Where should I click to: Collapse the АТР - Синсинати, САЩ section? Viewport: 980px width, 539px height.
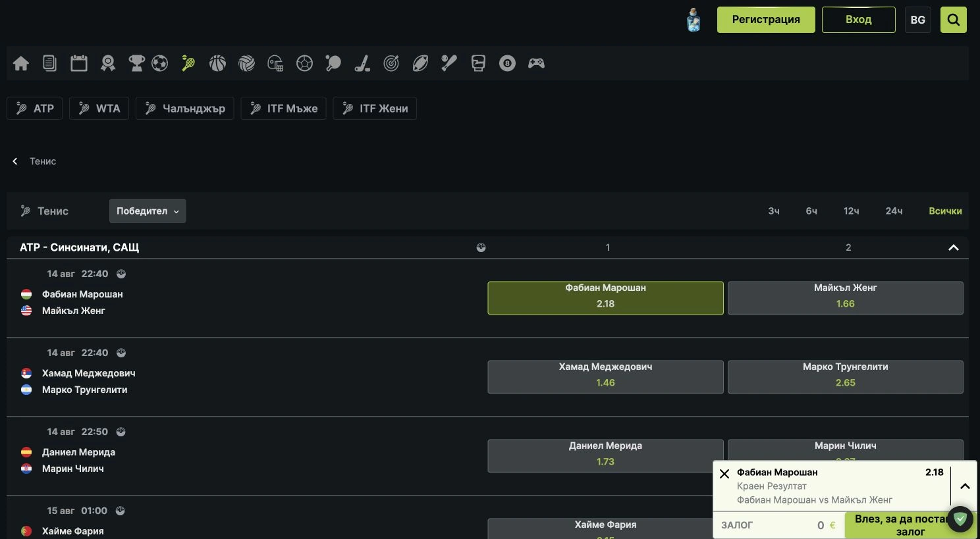953,247
